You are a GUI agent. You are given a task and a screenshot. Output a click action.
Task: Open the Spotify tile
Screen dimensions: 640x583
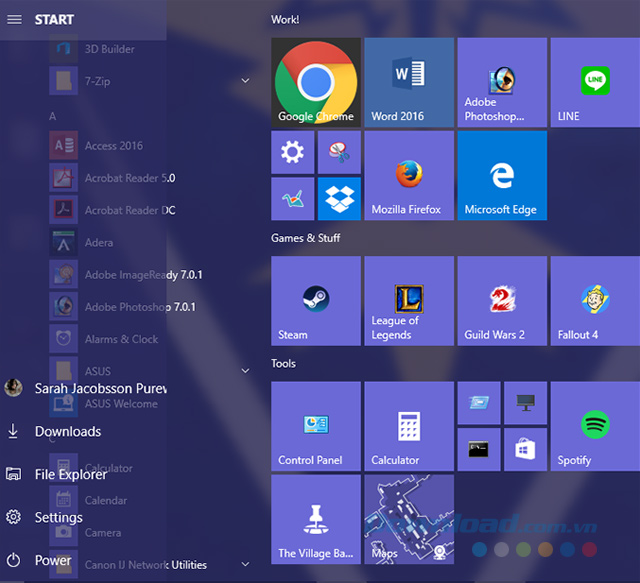tap(595, 426)
